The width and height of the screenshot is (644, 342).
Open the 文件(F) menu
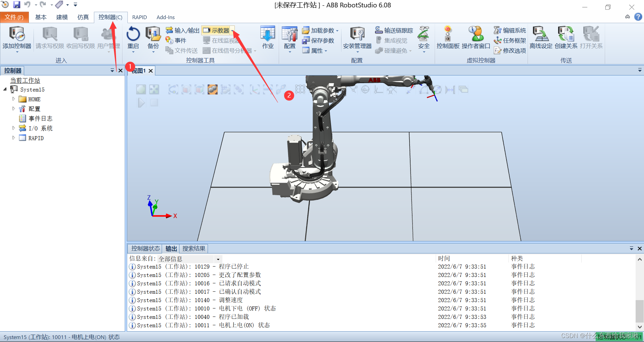tap(14, 17)
